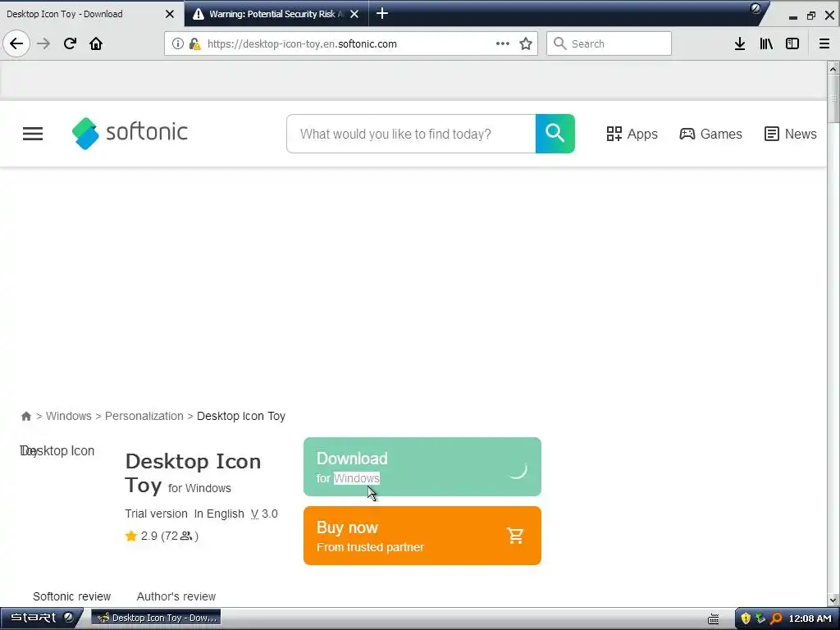Open the Downloads arrow icon in toolbar
Image resolution: width=840 pixels, height=630 pixels.
pyautogui.click(x=740, y=43)
